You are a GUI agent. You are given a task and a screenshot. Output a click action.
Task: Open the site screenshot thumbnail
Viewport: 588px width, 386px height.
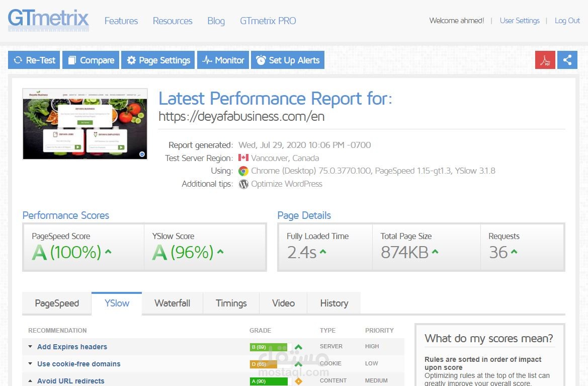coord(85,124)
